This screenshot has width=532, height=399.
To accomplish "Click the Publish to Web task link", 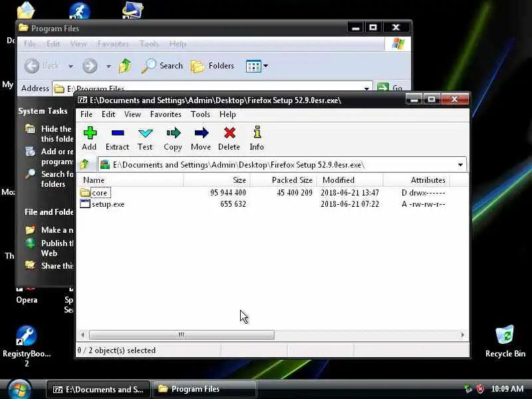I will 57,248.
